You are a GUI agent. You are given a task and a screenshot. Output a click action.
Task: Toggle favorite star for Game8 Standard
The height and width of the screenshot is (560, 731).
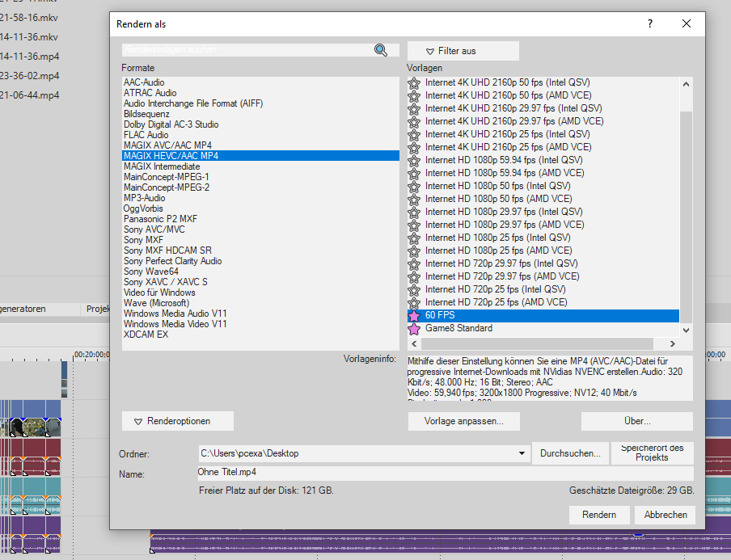(415, 329)
